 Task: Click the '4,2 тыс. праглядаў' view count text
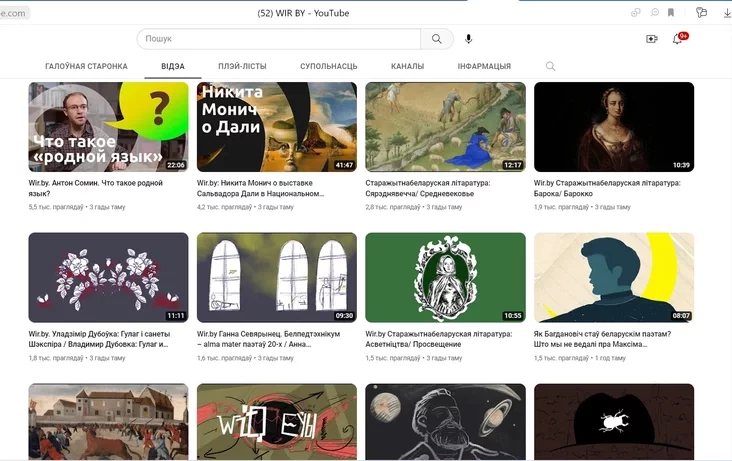pyautogui.click(x=224, y=207)
